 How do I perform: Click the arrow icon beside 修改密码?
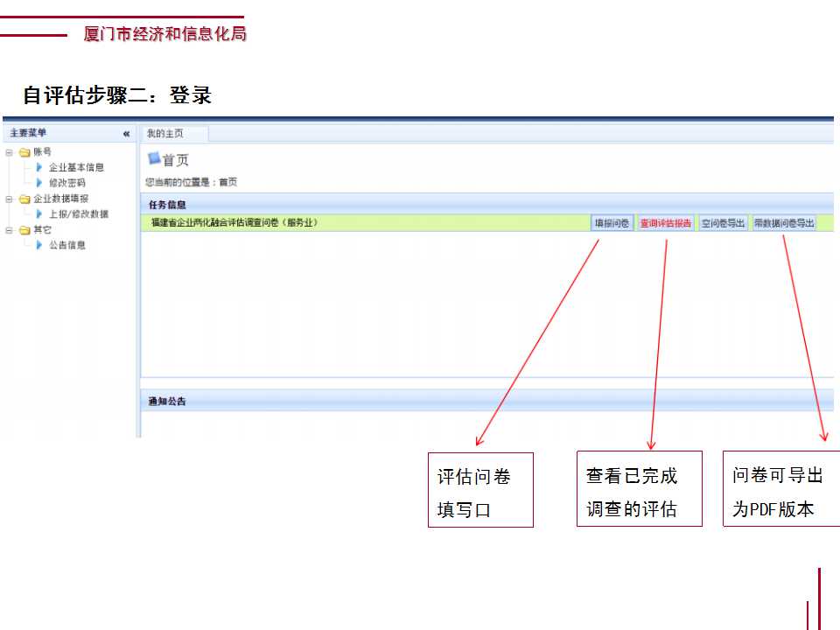39,183
